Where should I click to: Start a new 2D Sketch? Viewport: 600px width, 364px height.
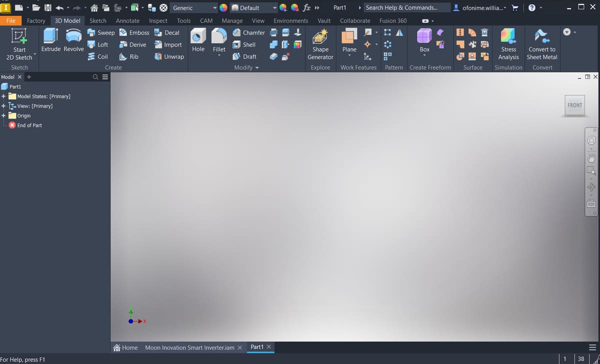(19, 43)
